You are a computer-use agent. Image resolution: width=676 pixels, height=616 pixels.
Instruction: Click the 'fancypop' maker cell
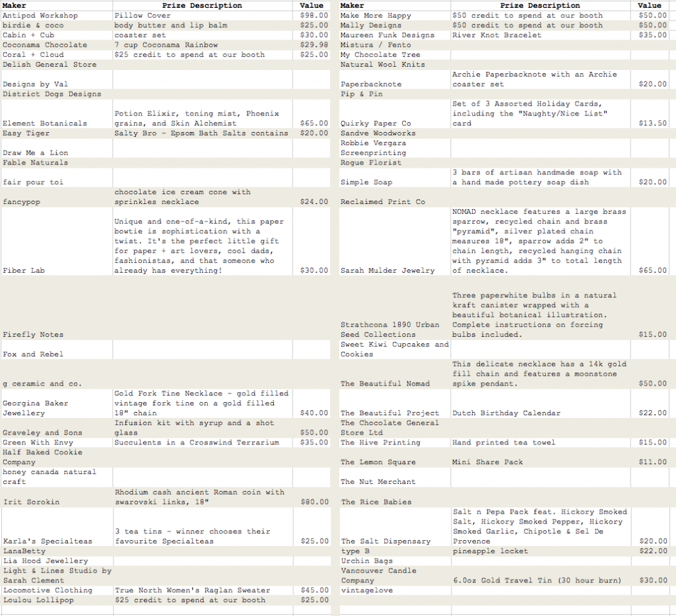(x=57, y=197)
